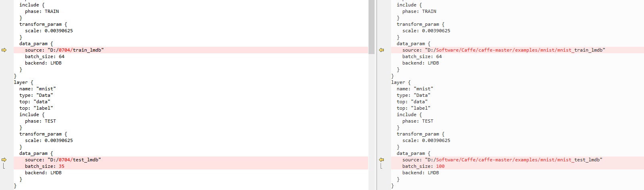
Task: Click the "layer {" line in right pane
Action: click(401, 82)
